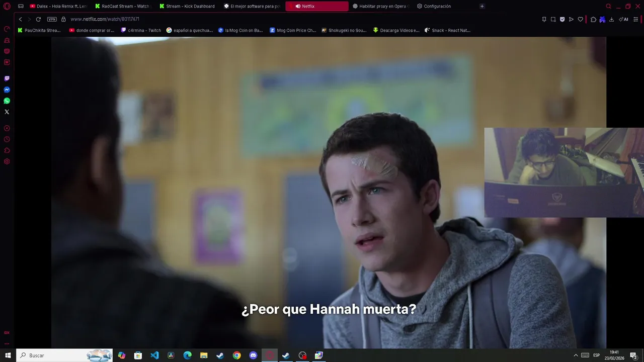Screen dimensions: 644x362
Task: Bookmark the page with heart icon
Action: pyautogui.click(x=580, y=19)
